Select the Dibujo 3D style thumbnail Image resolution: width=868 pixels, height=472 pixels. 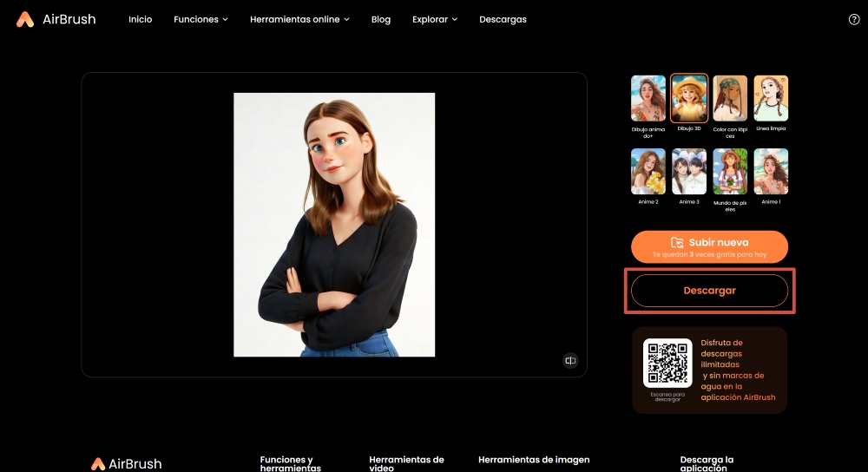click(x=689, y=98)
